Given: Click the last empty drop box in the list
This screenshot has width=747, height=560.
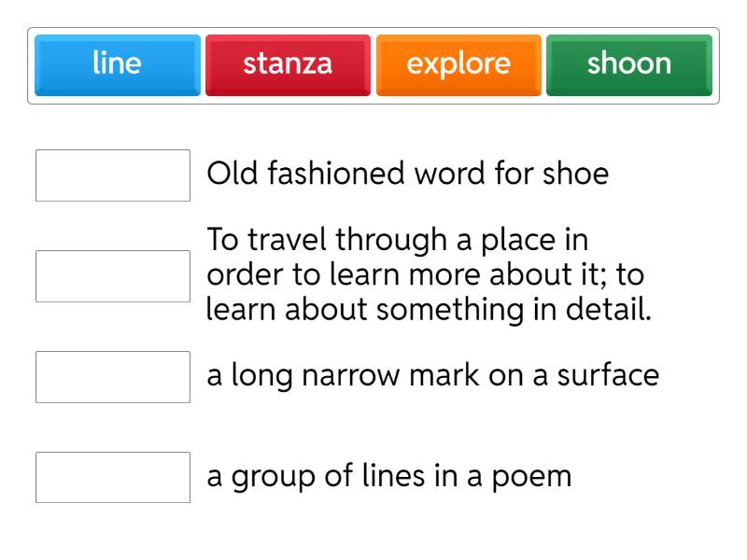Looking at the screenshot, I should [x=113, y=478].
